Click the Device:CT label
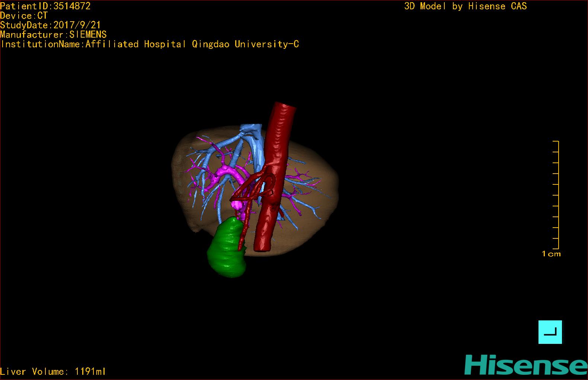 pyautogui.click(x=24, y=16)
